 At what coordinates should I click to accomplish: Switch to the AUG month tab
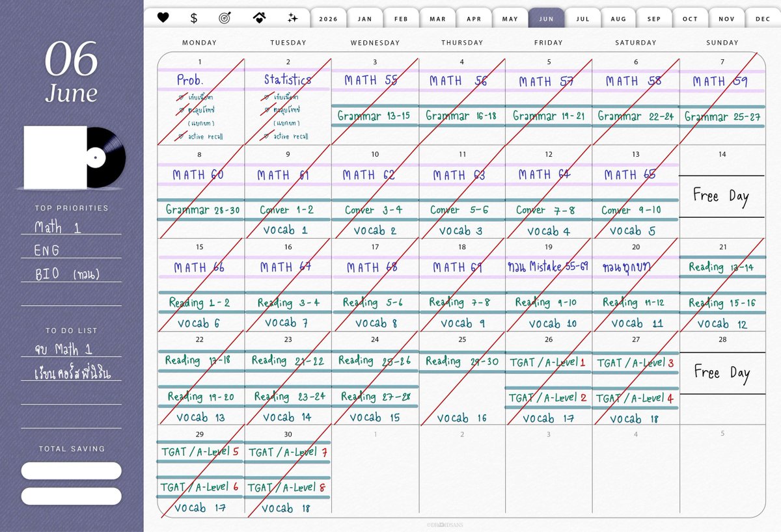[x=619, y=19]
